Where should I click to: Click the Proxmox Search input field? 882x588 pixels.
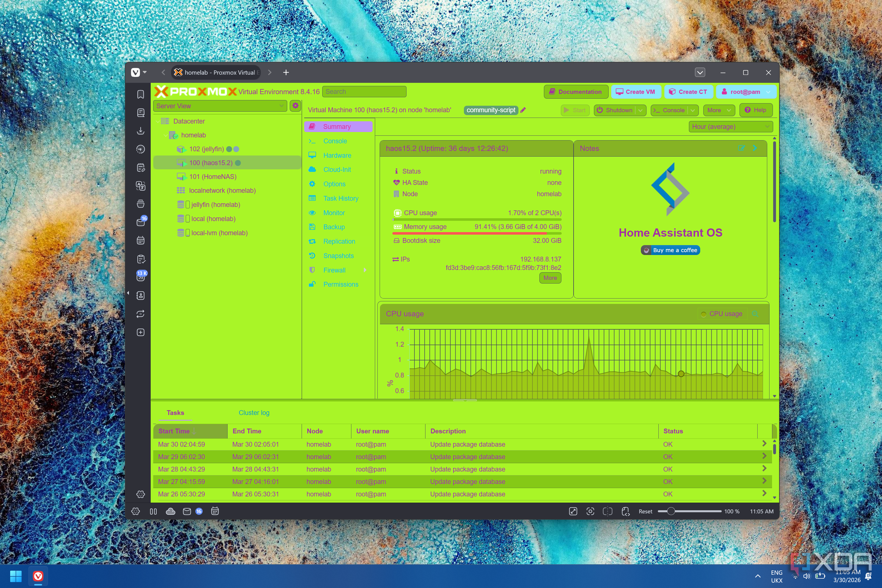(x=364, y=92)
